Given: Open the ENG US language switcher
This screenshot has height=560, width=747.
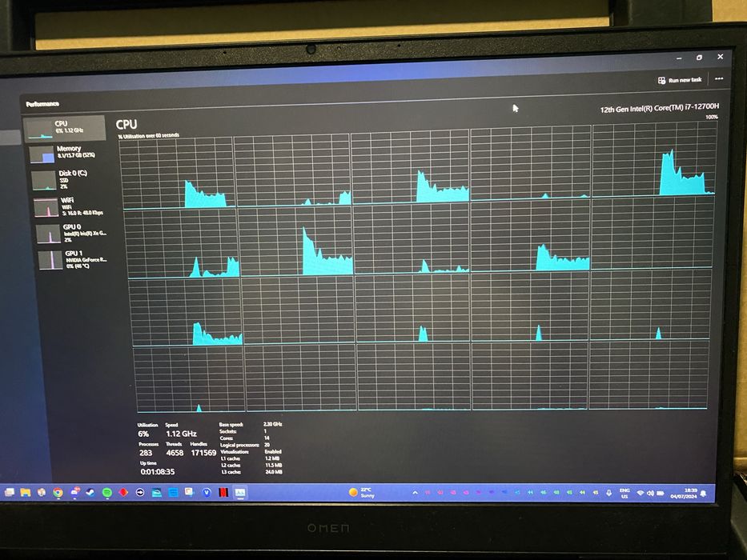Looking at the screenshot, I should 624,493.
